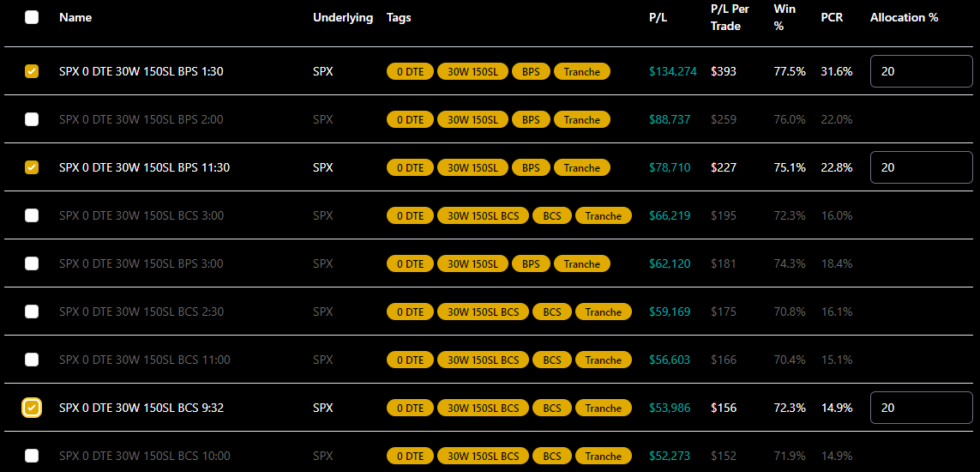The width and height of the screenshot is (980, 472).
Task: Check the BPS 3:00 strategy checkbox
Action: 31,263
